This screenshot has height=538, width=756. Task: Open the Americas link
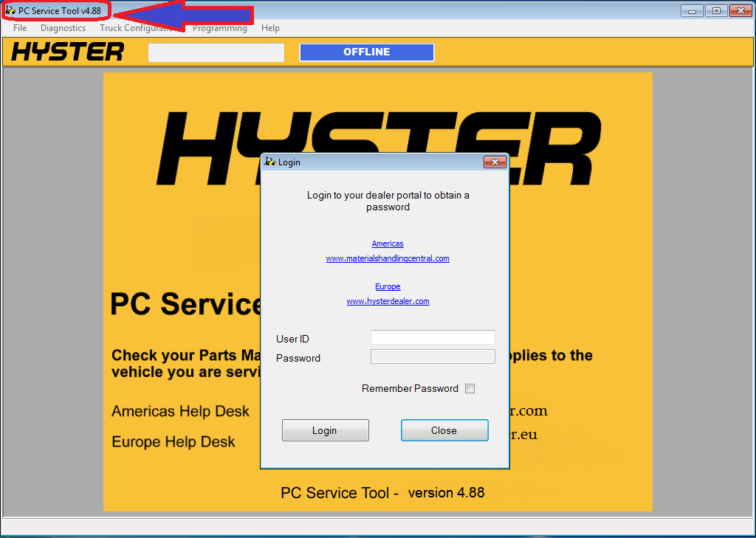pyautogui.click(x=388, y=244)
